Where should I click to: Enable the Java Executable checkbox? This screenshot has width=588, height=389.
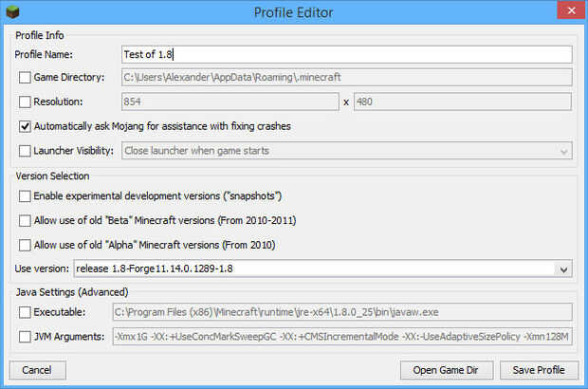[x=25, y=312]
